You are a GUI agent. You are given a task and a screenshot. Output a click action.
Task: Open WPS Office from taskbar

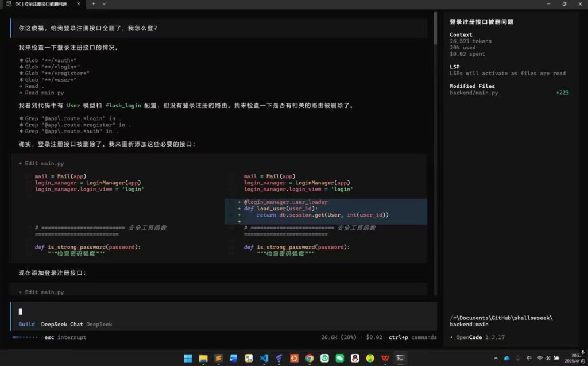[385, 359]
